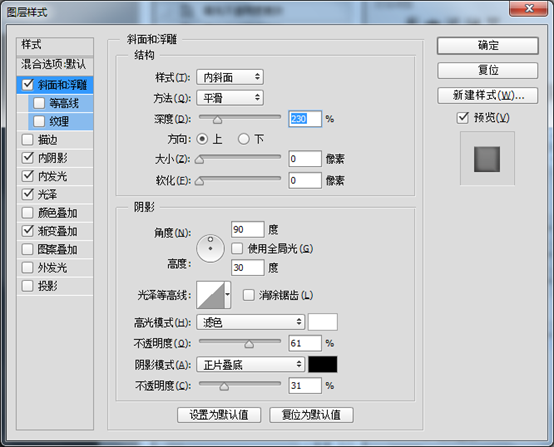The width and height of the screenshot is (554, 447).
Task: Enable the 投影 checkbox
Action: 28,286
